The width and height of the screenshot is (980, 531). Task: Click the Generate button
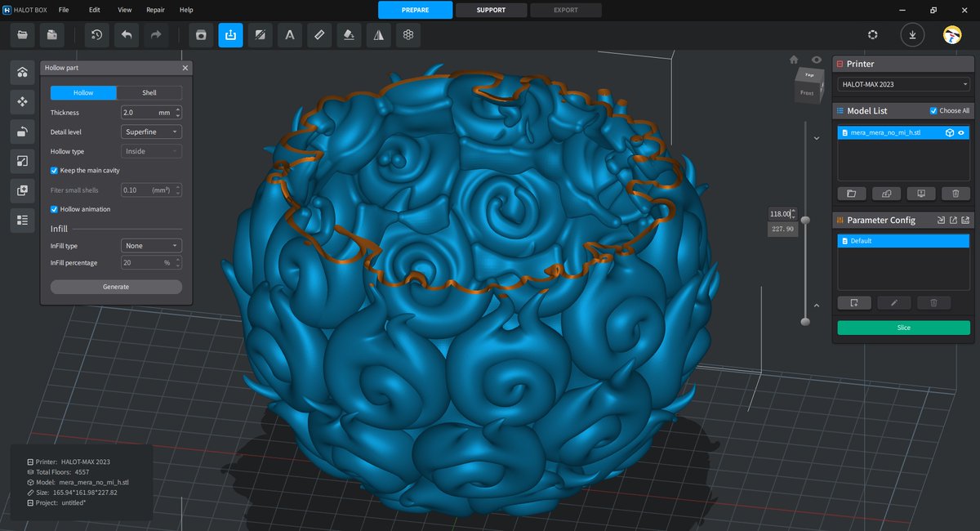tap(116, 287)
